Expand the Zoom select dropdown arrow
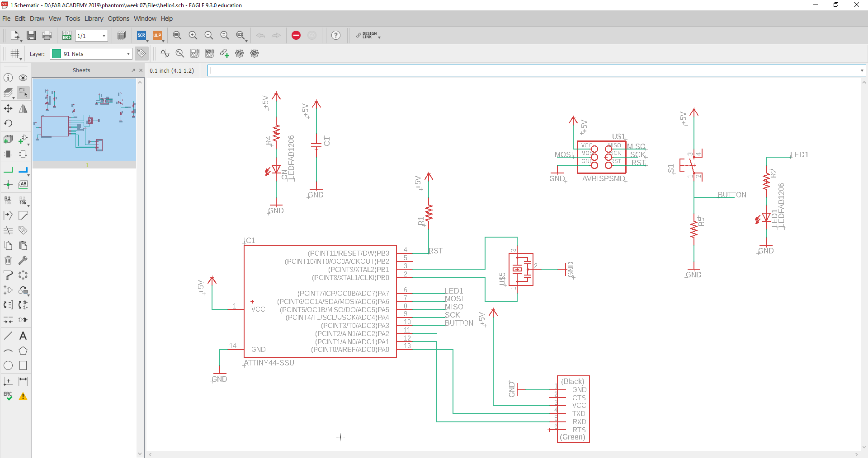 [246, 41]
